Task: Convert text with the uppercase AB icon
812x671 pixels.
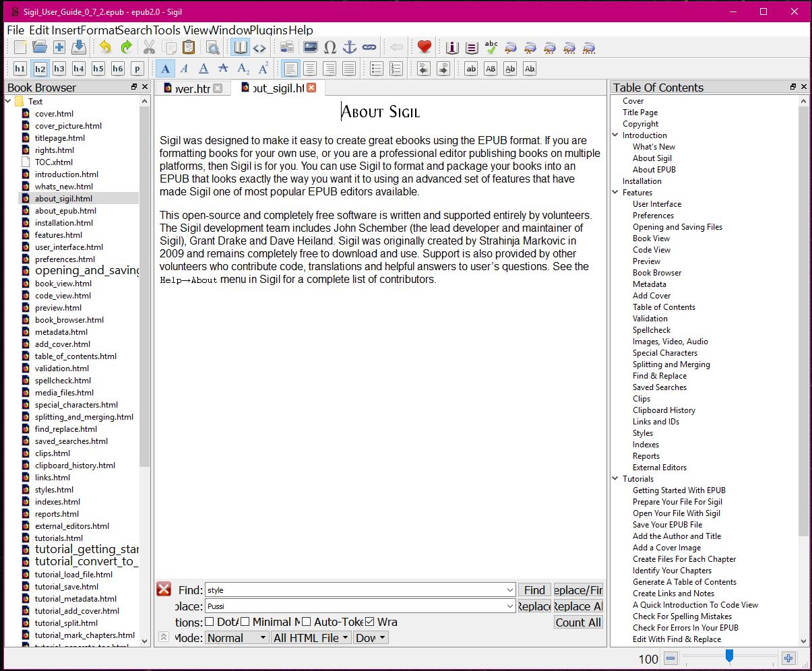Action: click(491, 68)
